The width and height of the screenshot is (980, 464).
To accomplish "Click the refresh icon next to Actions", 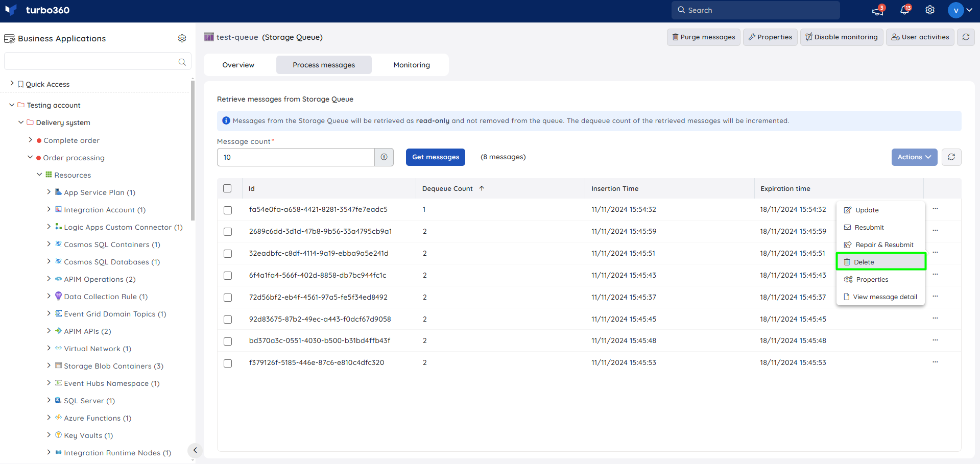I will 951,157.
